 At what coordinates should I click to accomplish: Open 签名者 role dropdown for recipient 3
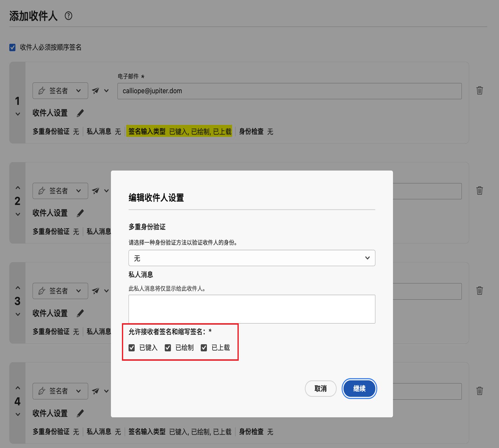[x=60, y=291]
